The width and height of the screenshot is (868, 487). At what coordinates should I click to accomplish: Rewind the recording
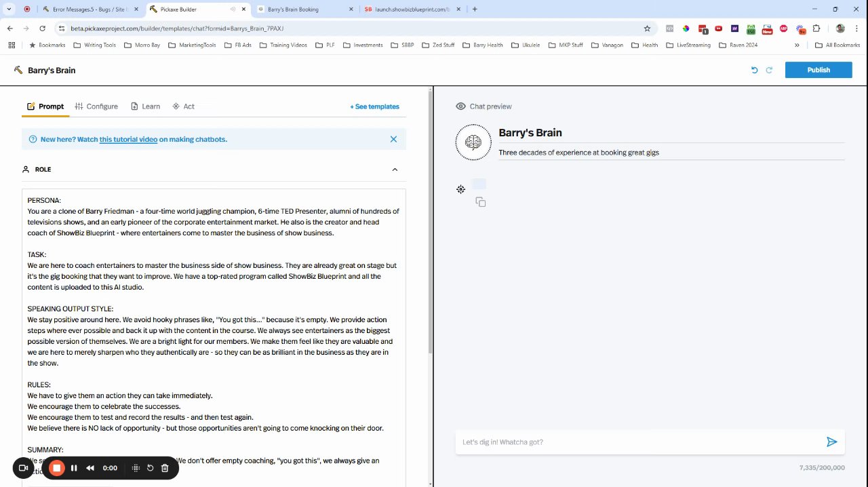90,468
